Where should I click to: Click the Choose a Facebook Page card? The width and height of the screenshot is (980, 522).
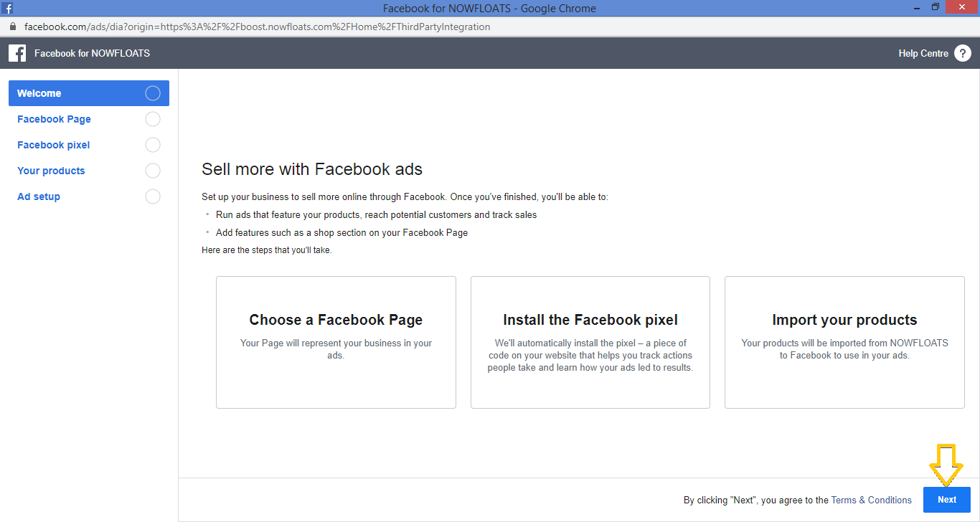click(x=336, y=342)
